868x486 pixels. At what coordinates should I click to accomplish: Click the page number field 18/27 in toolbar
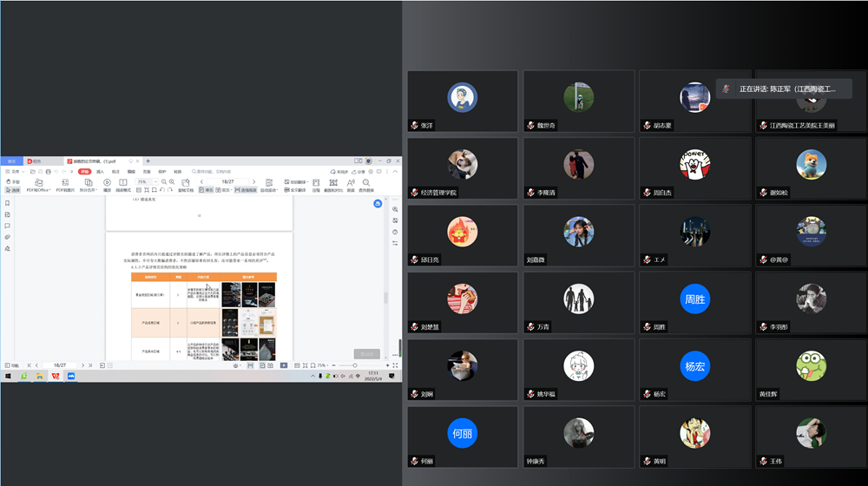click(227, 181)
